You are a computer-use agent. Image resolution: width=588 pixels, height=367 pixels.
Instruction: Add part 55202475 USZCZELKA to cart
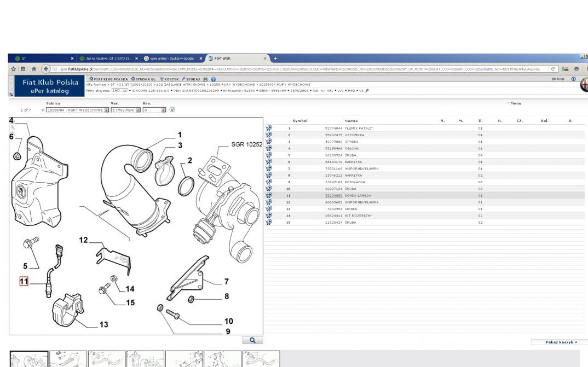coord(269,135)
